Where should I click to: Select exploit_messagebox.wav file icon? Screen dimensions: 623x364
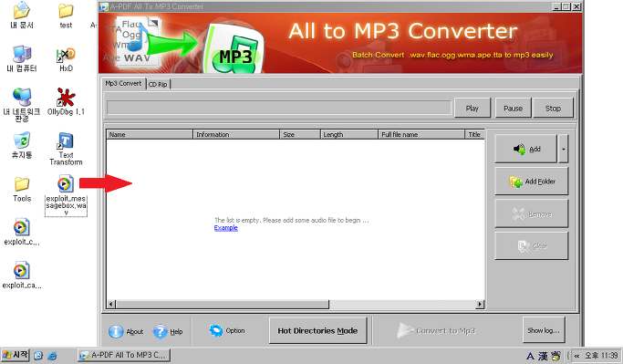[x=66, y=183]
